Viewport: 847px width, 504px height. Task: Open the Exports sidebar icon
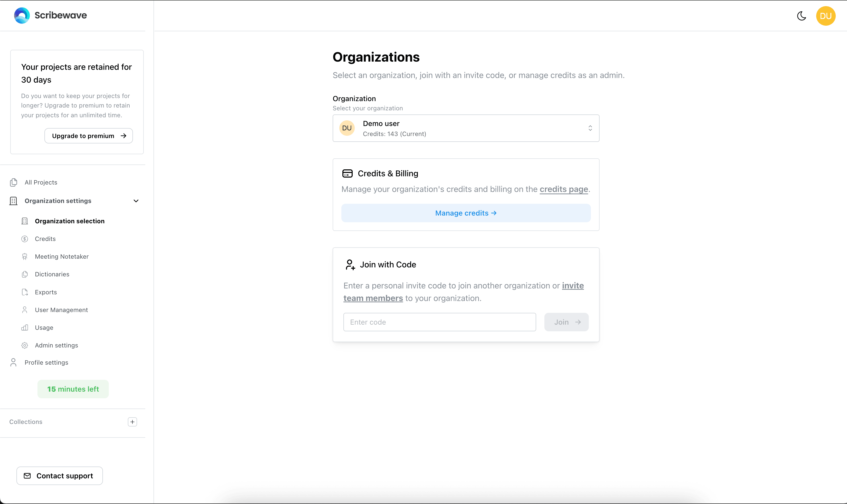(x=25, y=292)
